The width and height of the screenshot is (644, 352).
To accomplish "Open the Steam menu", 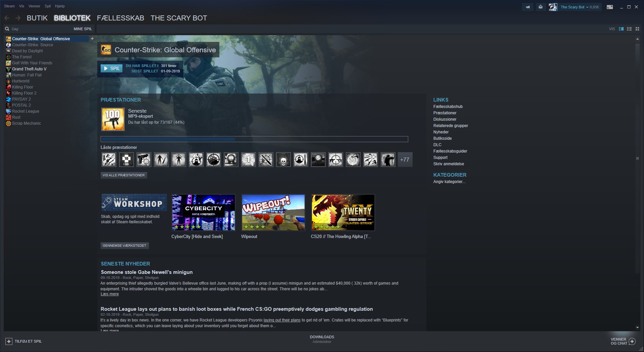I will [x=9, y=6].
